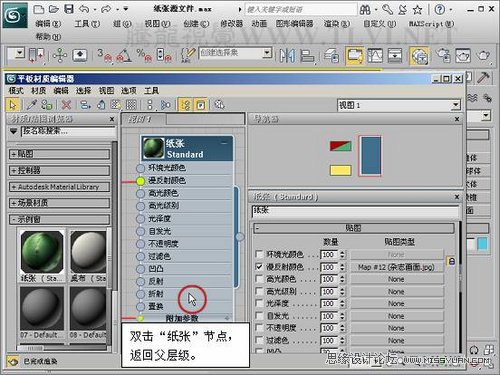Click the Lay Out All vertical icon
The width and height of the screenshot is (500, 375).
[150, 105]
